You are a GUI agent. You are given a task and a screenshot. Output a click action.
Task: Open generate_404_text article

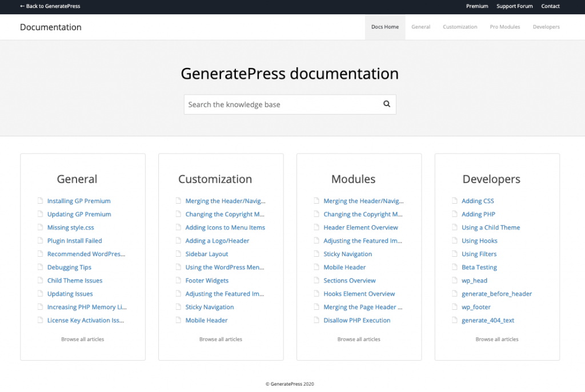(x=488, y=320)
